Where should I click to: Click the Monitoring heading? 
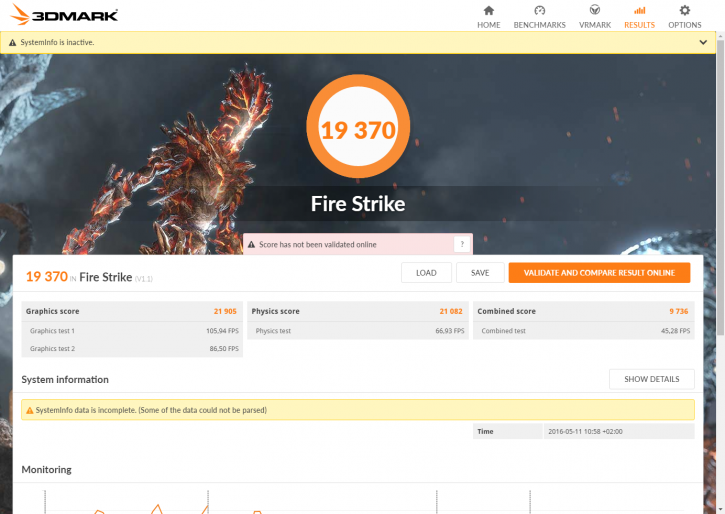[x=46, y=470]
